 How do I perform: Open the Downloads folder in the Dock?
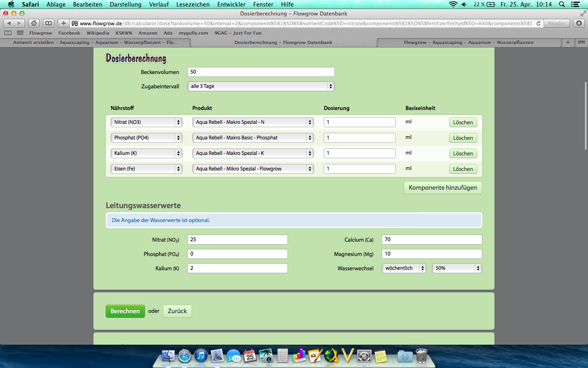(405, 356)
